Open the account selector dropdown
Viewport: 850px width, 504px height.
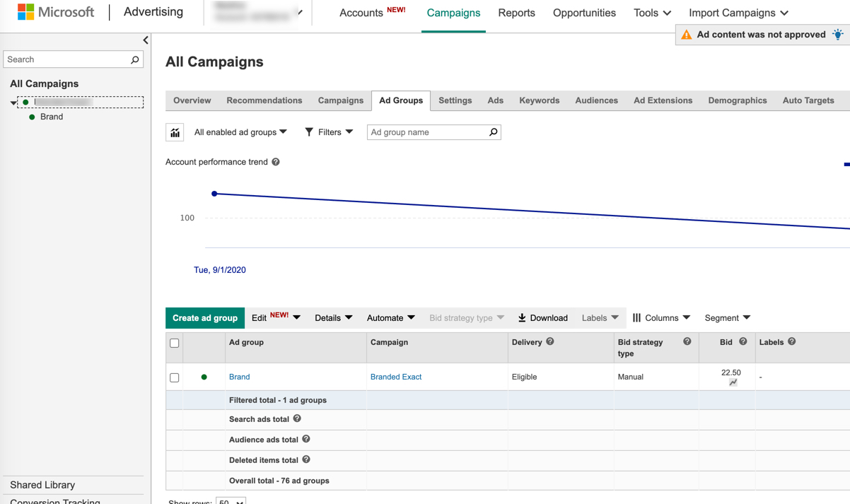tap(257, 13)
